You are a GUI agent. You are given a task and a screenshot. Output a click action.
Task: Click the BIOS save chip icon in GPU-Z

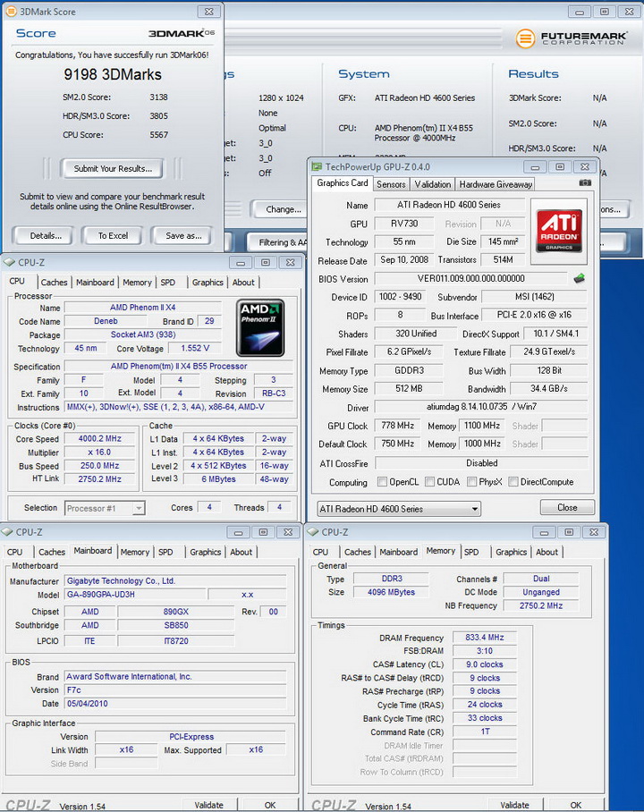click(x=580, y=279)
